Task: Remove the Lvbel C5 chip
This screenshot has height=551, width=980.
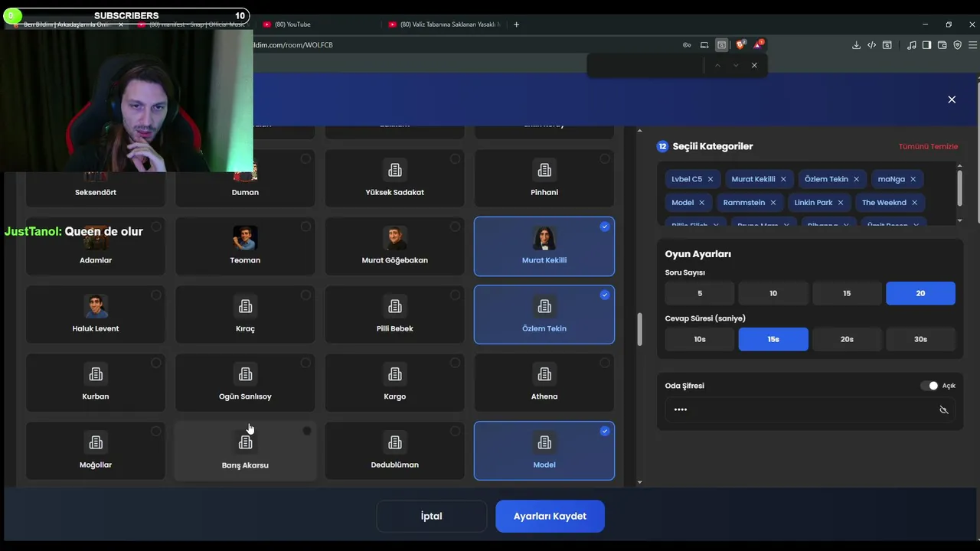Action: point(710,179)
